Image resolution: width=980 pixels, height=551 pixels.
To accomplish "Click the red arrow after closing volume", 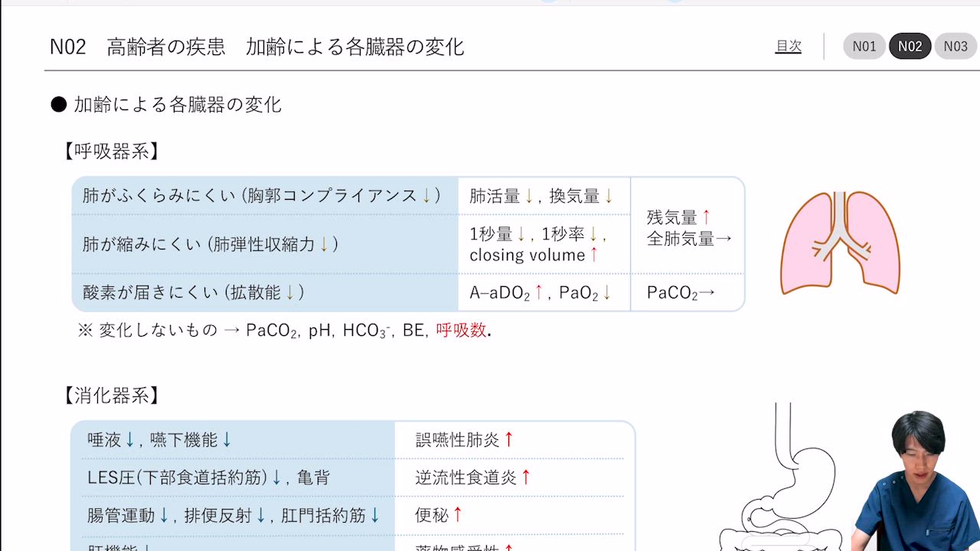I will tap(594, 255).
